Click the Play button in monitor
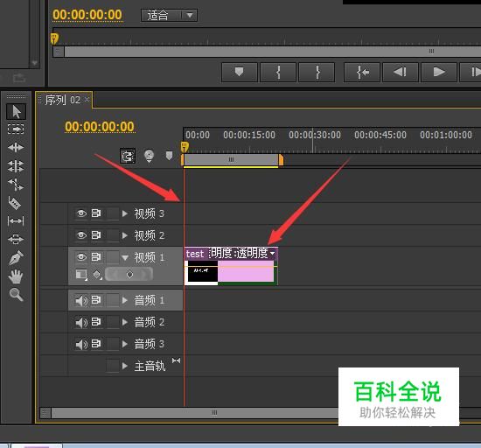Image resolution: width=481 pixels, height=448 pixels. coord(439,72)
